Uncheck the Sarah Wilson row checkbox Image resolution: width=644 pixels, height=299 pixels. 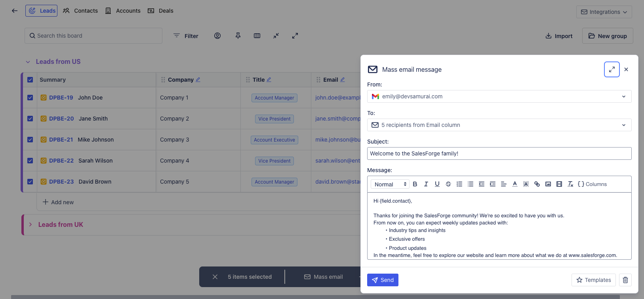click(x=30, y=161)
